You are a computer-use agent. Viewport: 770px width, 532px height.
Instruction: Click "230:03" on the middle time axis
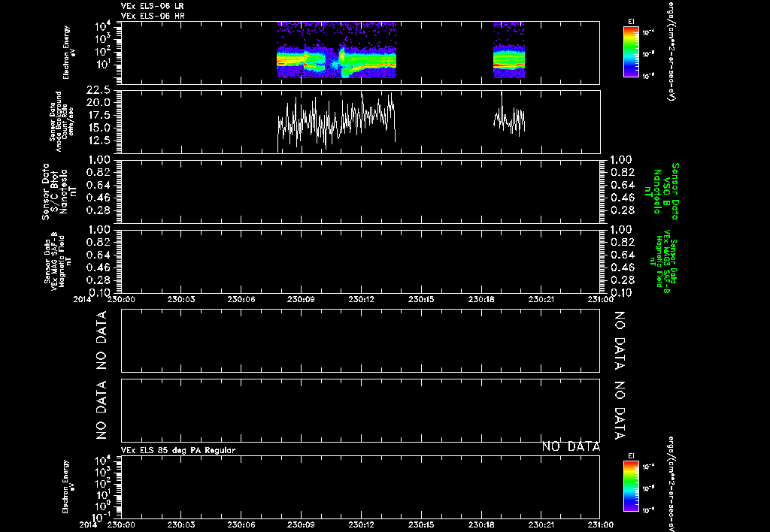coord(181,298)
